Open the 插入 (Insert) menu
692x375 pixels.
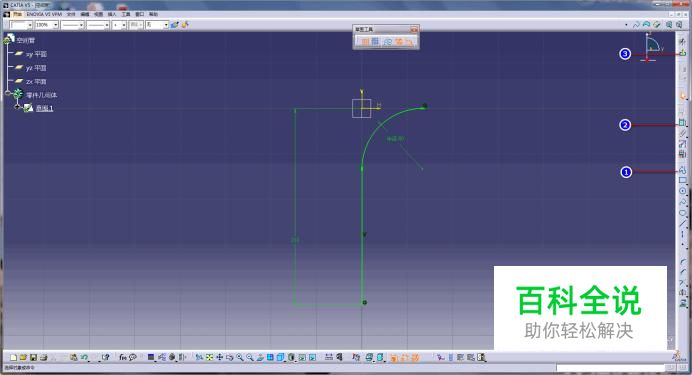point(112,14)
